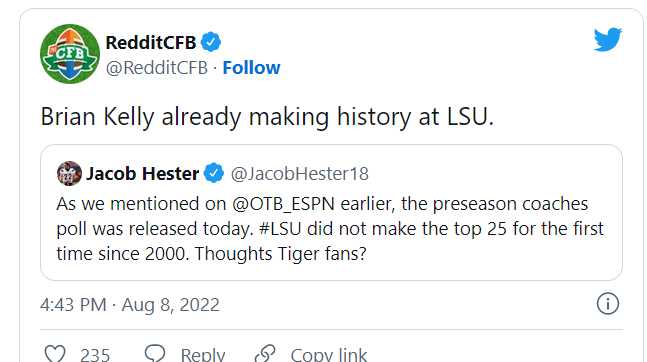The width and height of the screenshot is (647, 362).
Task: Open the @OTB_ESPN mention in quoted tweet
Action: tap(283, 204)
